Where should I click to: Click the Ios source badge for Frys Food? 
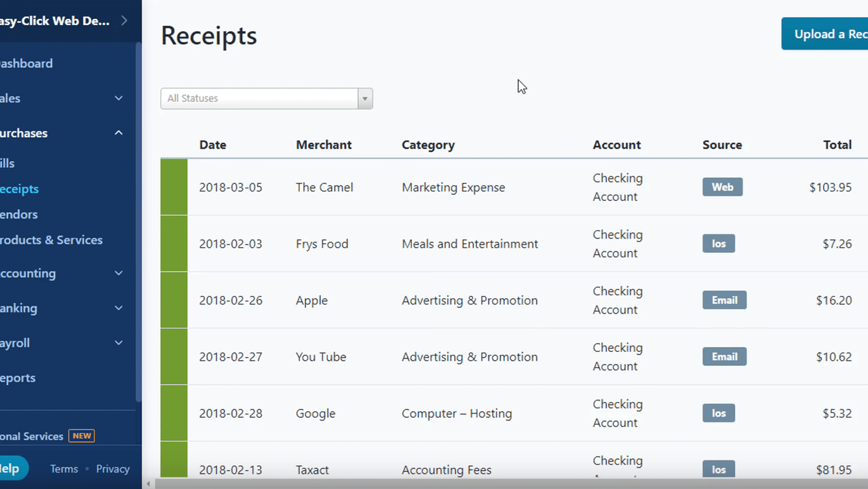(718, 244)
